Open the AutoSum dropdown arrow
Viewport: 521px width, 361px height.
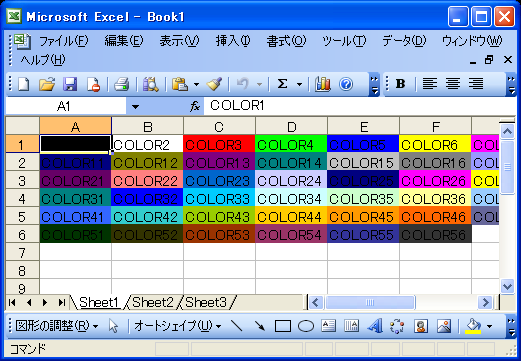point(299,84)
